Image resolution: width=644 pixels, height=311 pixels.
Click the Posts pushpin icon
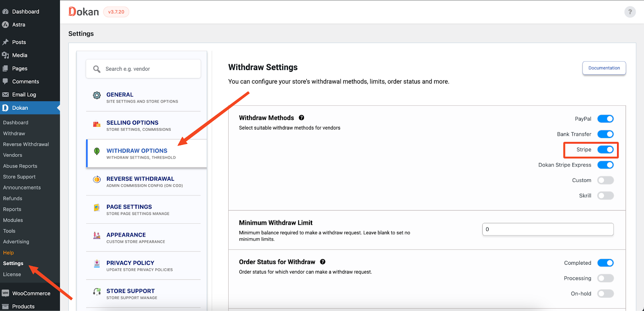6,42
